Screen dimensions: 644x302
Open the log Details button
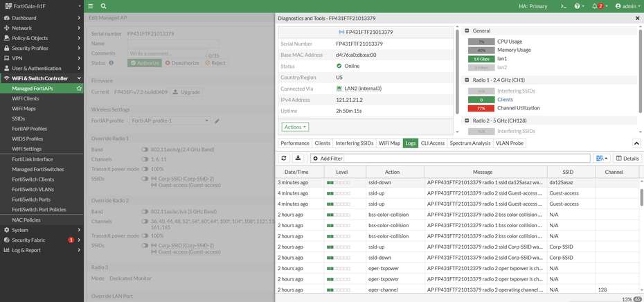point(627,158)
